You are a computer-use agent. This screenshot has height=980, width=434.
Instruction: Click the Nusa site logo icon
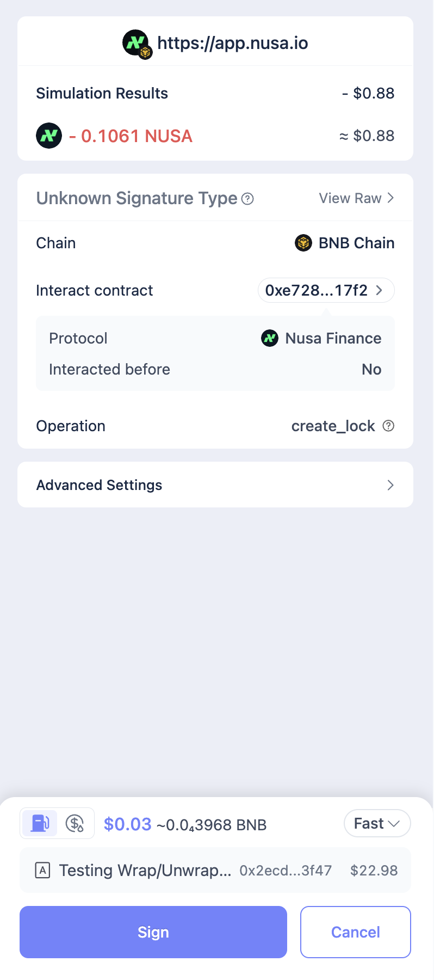point(136,43)
